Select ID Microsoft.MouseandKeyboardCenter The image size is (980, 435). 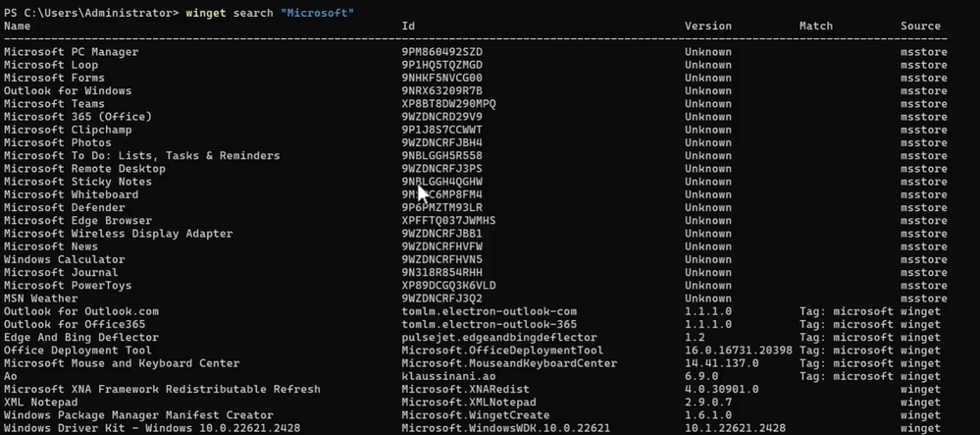(x=509, y=363)
